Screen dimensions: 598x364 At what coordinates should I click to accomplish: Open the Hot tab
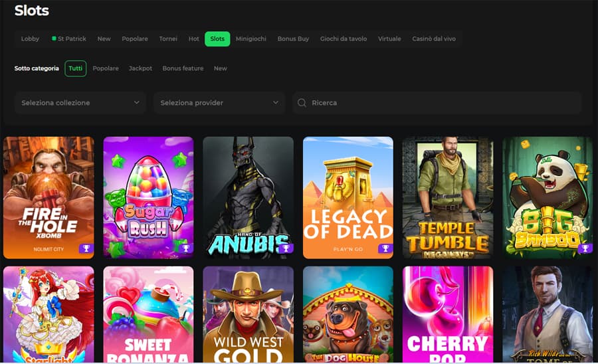point(194,39)
